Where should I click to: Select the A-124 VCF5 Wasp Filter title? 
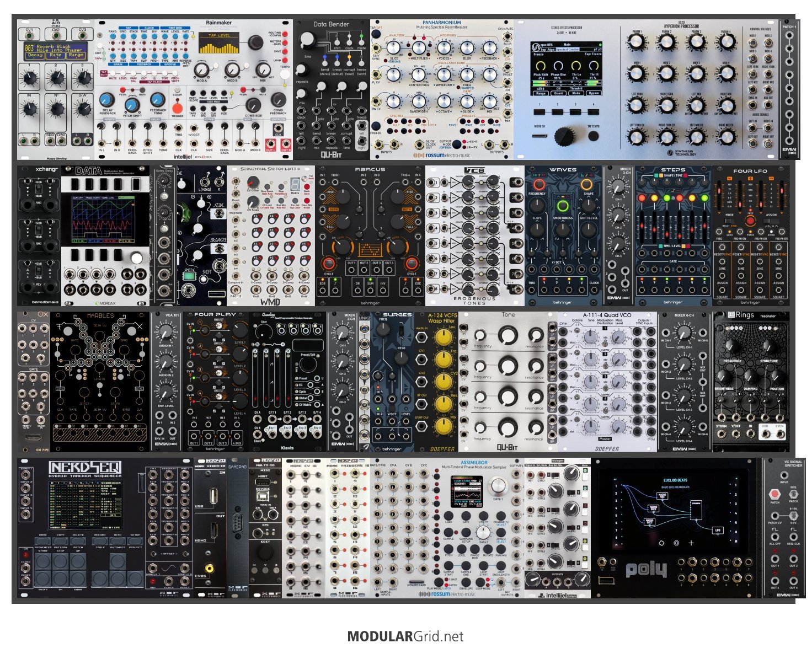click(x=442, y=318)
